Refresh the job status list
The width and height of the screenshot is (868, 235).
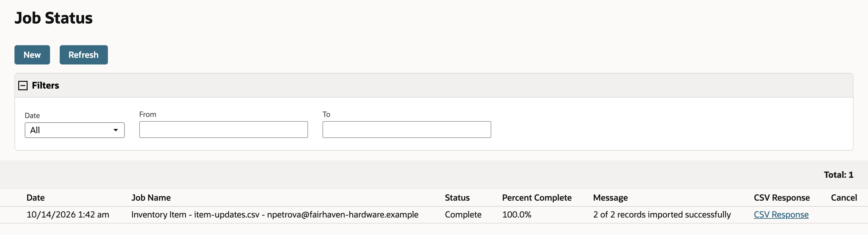(83, 55)
